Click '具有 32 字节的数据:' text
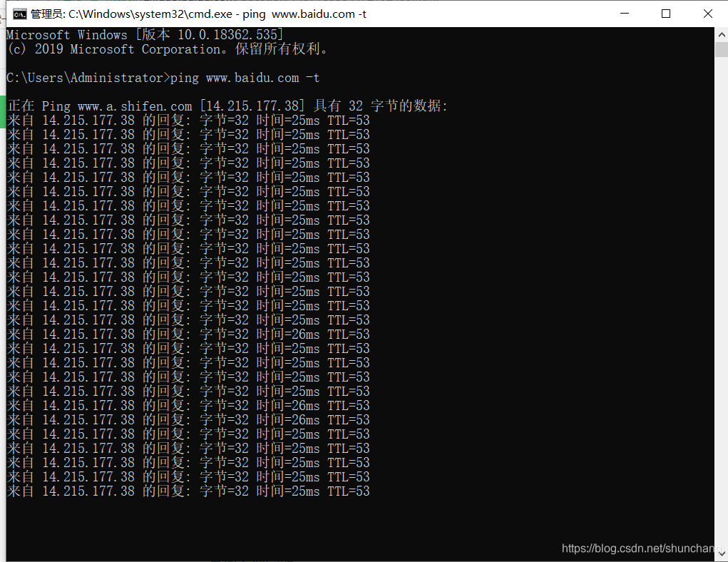This screenshot has width=728, height=562. 381,106
